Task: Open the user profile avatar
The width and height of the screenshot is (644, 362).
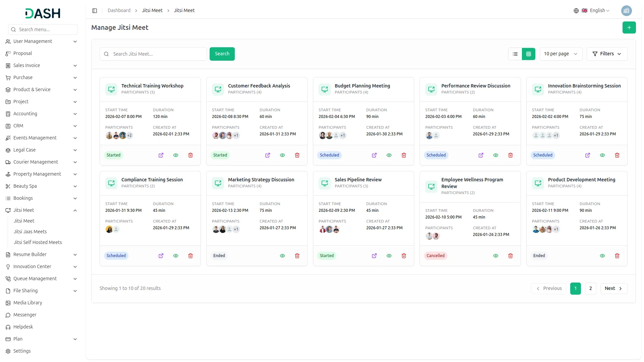Action: tap(626, 11)
